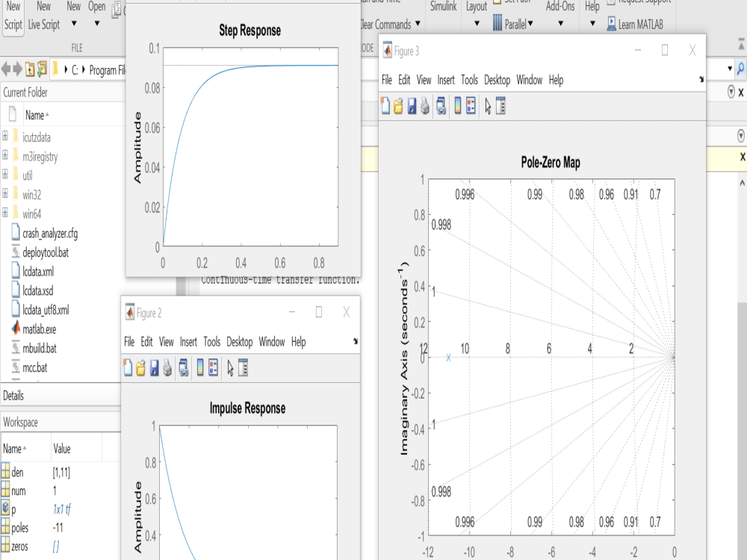Open a file via Figure 2's Open folder icon

[142, 368]
